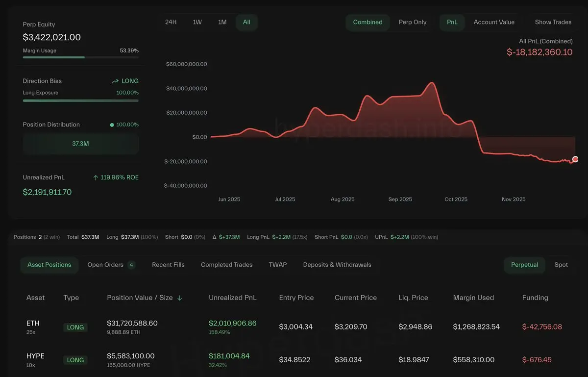
Task: Sort by Unrealized PnL column header
Action: pyautogui.click(x=232, y=298)
